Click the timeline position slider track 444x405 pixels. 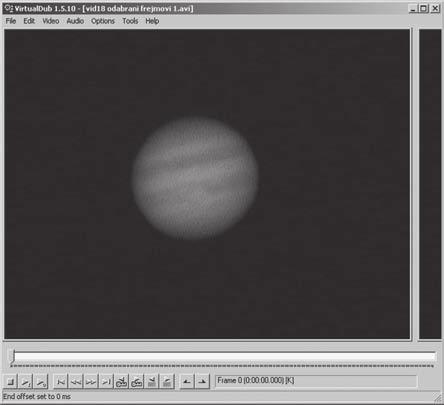pyautogui.click(x=223, y=357)
